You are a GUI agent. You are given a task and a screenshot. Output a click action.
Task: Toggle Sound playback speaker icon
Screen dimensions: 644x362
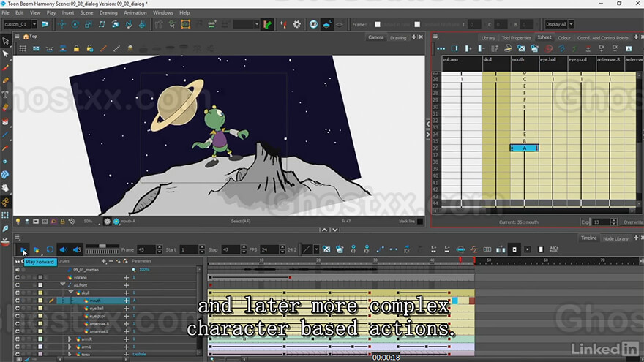click(63, 249)
